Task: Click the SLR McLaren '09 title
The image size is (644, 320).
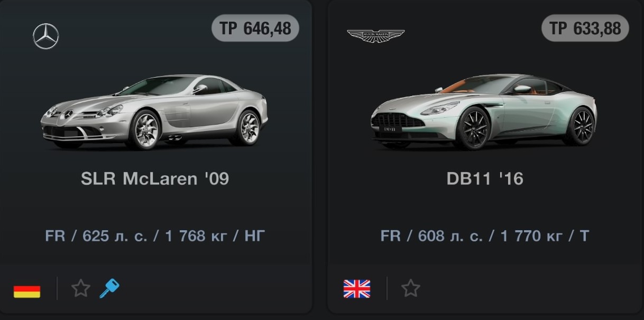Action: 155,178
